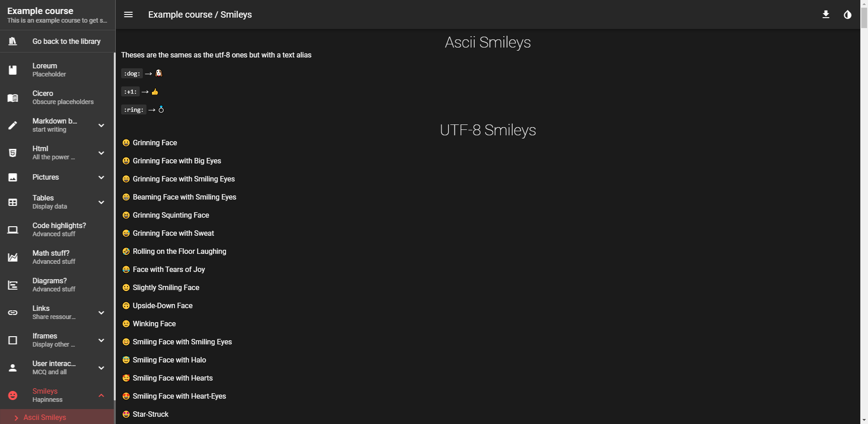The height and width of the screenshot is (424, 868).
Task: Click the download course icon
Action: (826, 14)
